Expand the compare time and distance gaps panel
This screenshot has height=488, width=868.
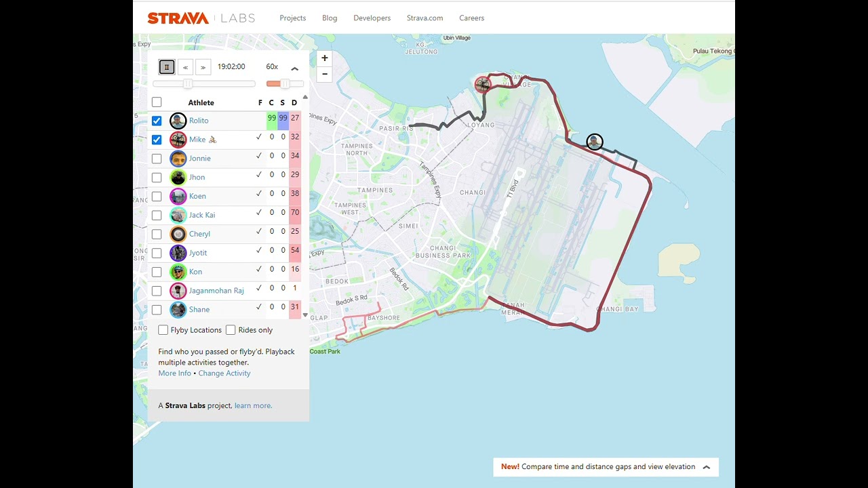706,467
